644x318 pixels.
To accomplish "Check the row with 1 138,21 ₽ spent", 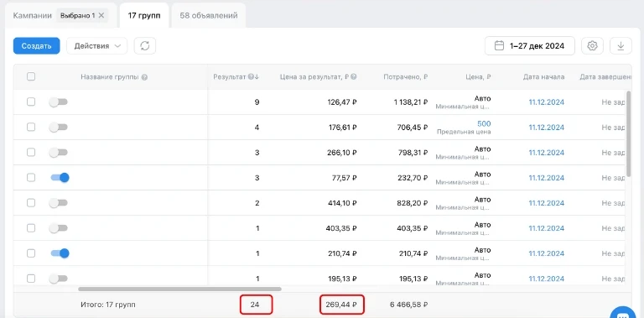I will [x=31, y=102].
